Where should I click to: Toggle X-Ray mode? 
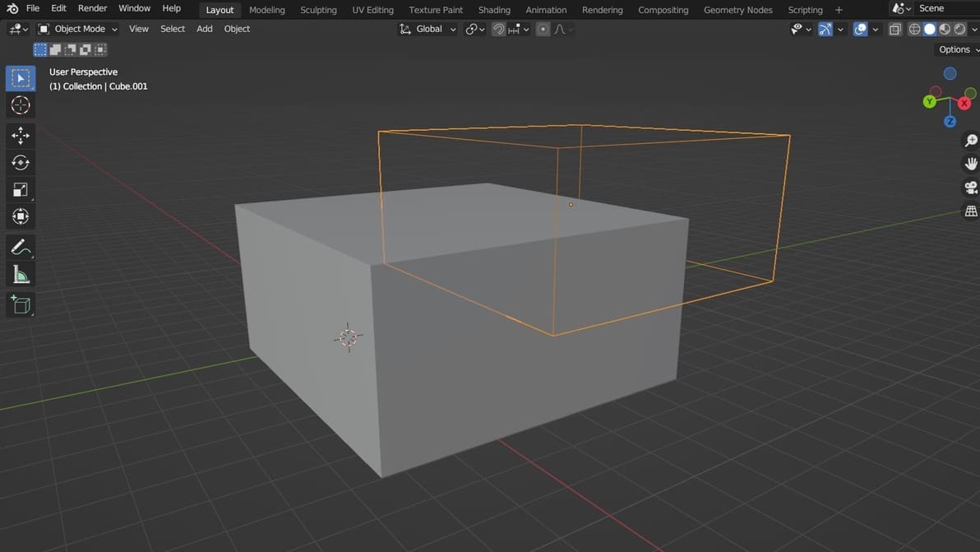point(894,29)
